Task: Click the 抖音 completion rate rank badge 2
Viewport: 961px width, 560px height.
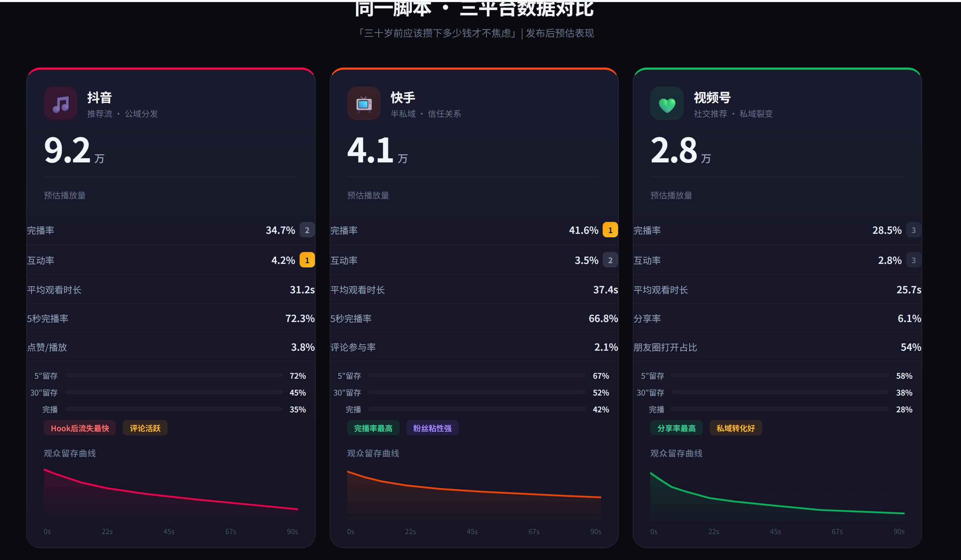Action: 307,230
